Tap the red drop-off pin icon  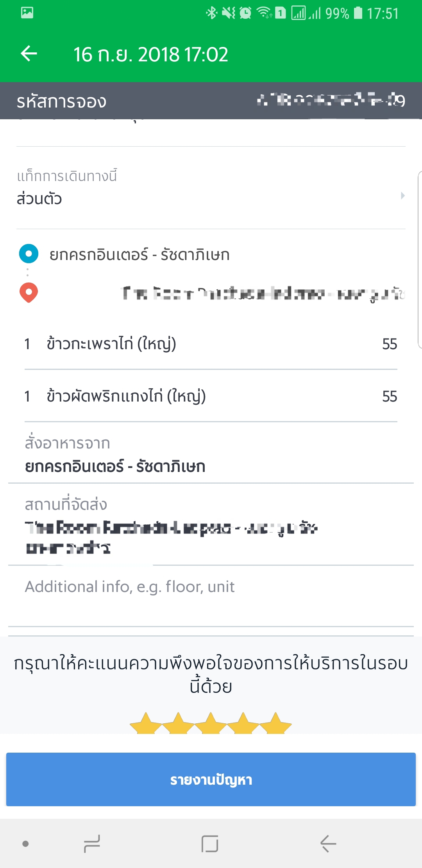coord(29,292)
